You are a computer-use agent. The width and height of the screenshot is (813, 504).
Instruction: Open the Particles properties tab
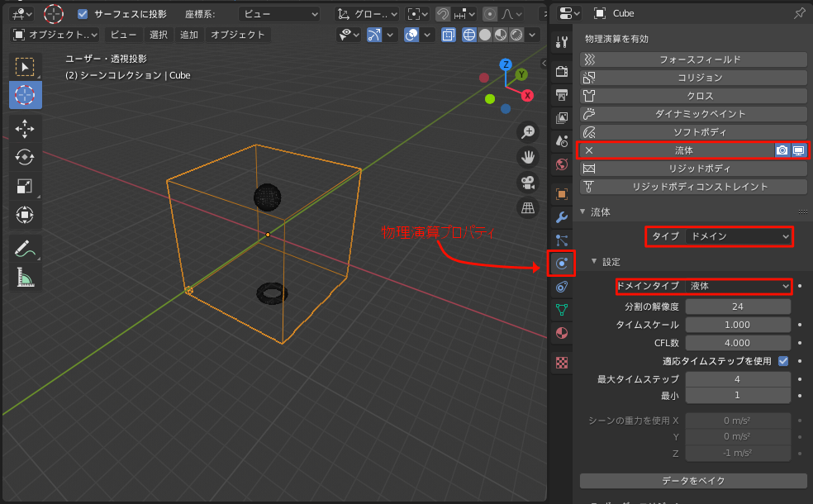562,240
